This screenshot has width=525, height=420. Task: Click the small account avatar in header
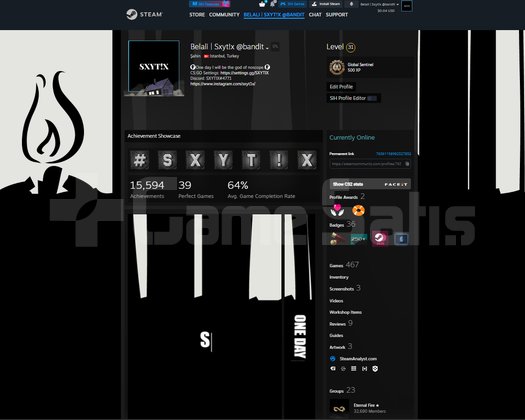click(406, 6)
